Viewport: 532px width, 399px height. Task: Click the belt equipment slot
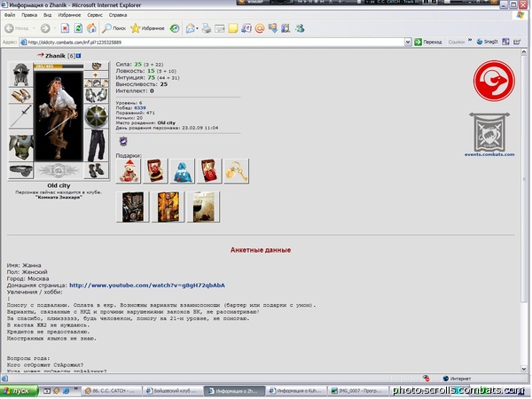[20, 170]
